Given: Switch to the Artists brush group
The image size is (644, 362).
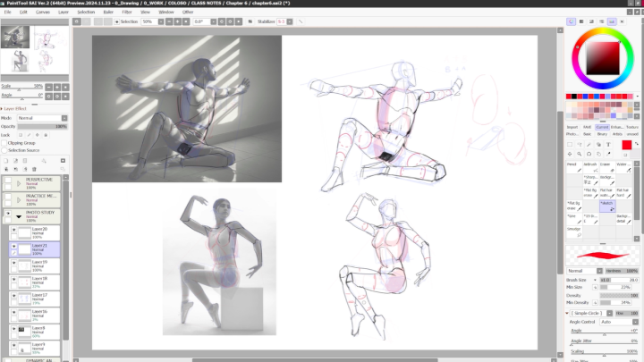Looking at the screenshot, I should pos(617,134).
